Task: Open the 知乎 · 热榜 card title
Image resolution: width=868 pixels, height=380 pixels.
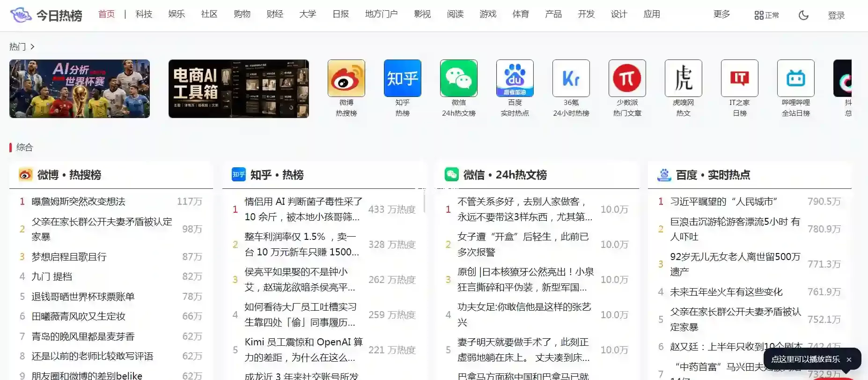Action: point(277,175)
